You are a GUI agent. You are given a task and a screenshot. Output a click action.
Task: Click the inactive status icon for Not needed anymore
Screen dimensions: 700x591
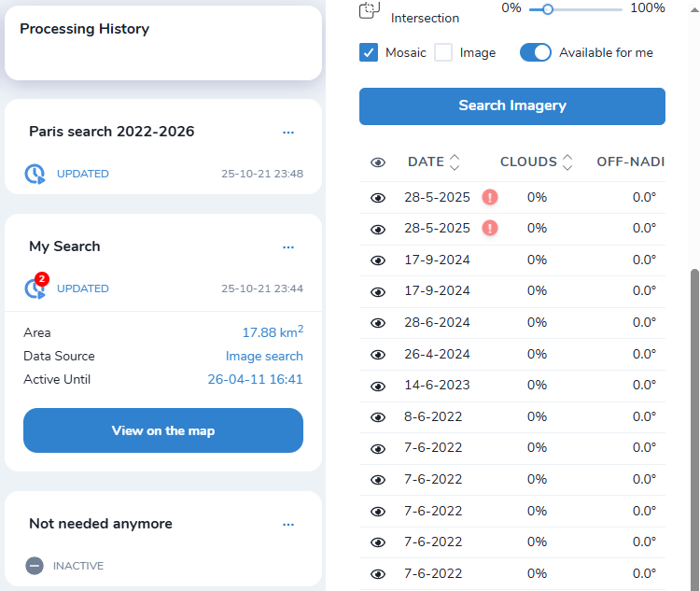click(x=35, y=566)
